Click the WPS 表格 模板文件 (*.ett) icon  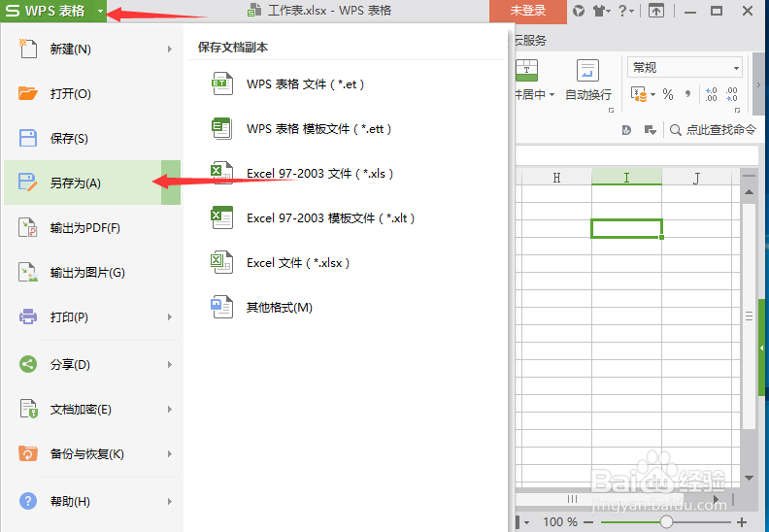click(x=221, y=128)
